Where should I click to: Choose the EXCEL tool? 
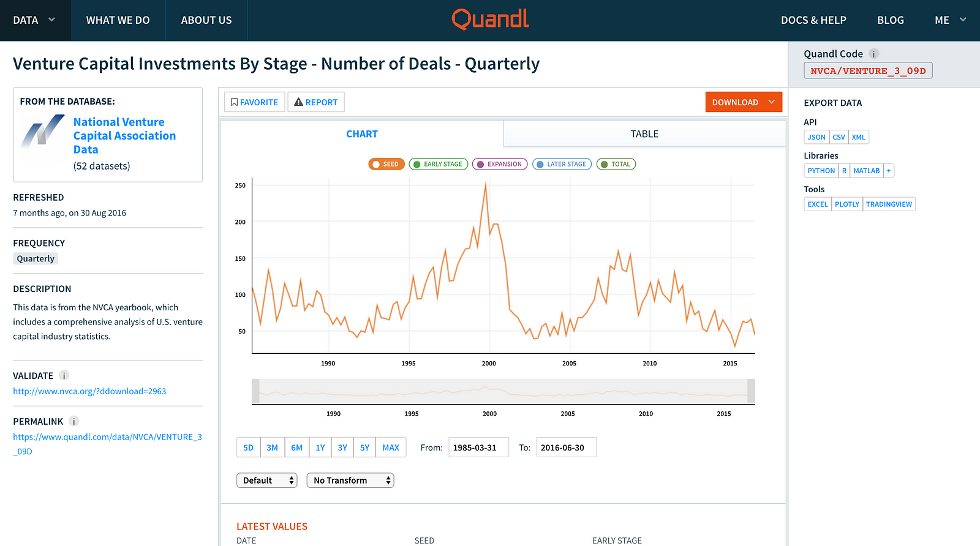(x=818, y=204)
